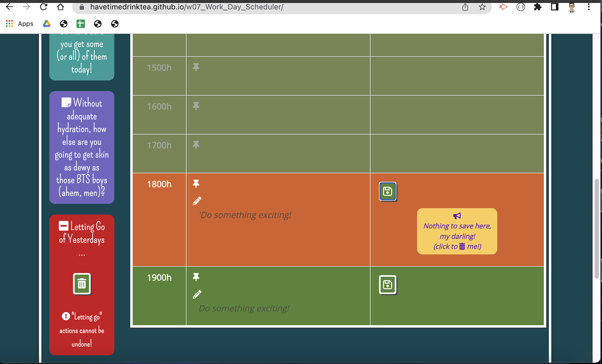Click the green trash can delete button

[x=82, y=283]
